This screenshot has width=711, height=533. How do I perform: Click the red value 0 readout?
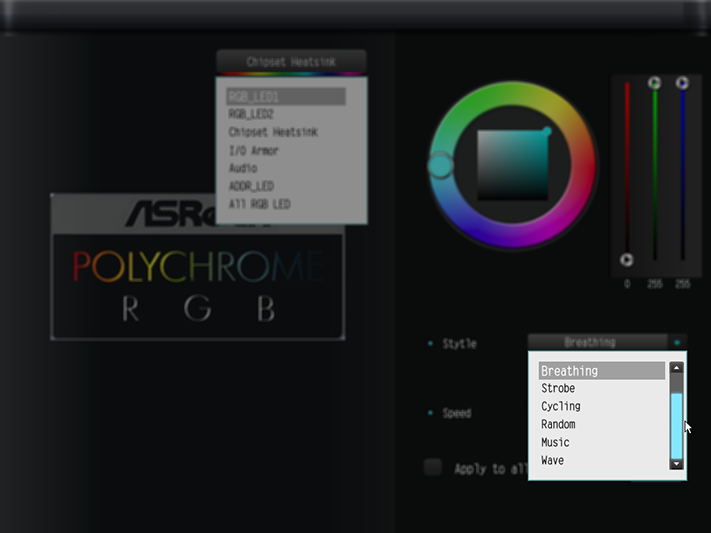(x=627, y=284)
